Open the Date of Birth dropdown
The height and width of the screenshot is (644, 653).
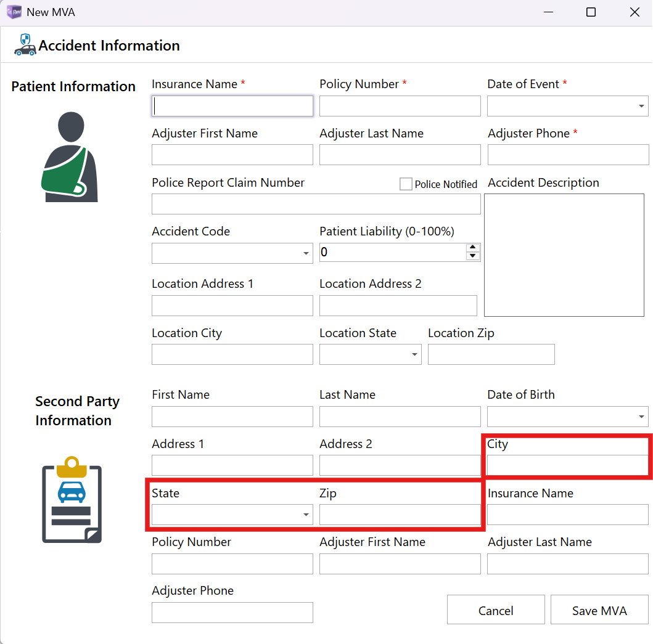641,417
